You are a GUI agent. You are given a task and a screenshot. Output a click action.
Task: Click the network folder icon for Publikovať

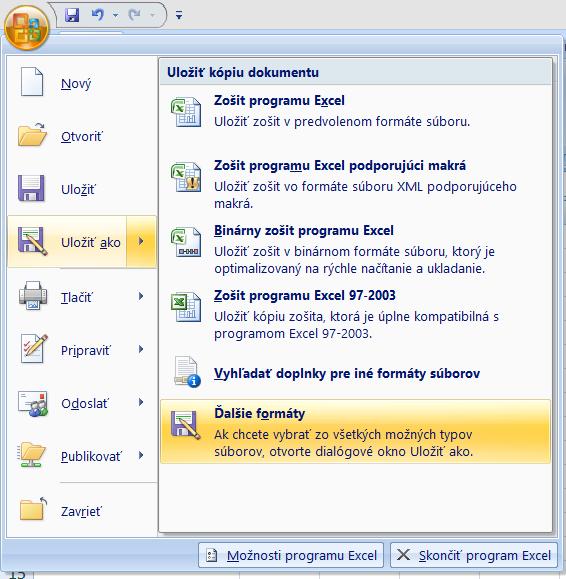click(31, 455)
